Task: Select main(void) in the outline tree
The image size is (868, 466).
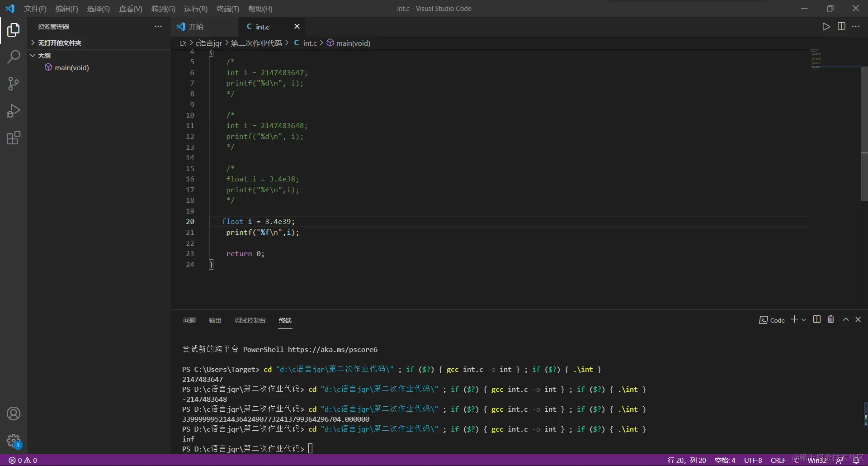Action: click(x=71, y=67)
